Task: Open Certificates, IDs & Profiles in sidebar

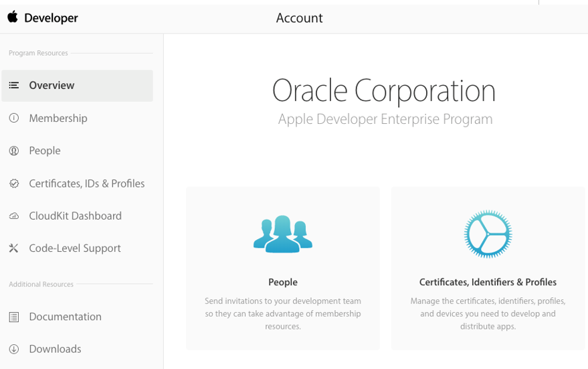Action: coord(86,183)
